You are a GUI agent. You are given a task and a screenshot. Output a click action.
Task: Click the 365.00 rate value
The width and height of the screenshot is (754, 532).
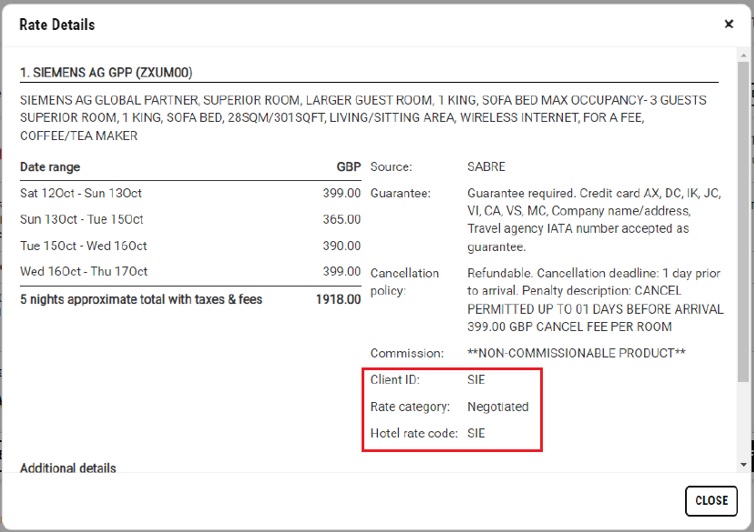(x=341, y=219)
